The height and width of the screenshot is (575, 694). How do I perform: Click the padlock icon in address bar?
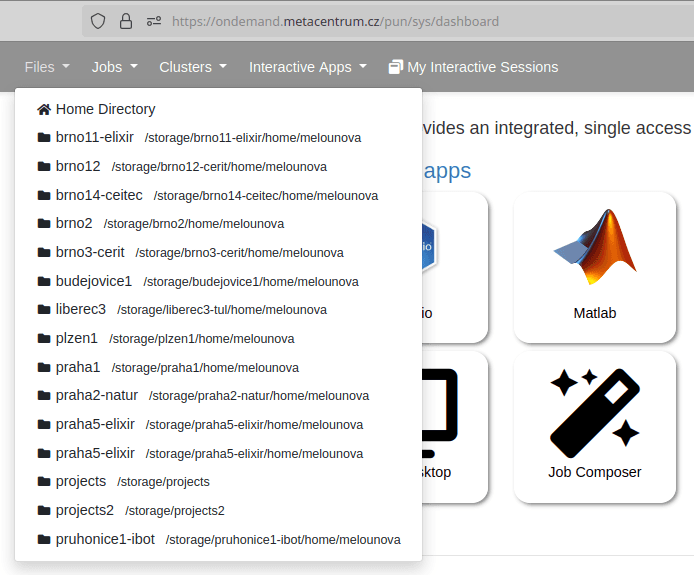(x=125, y=21)
